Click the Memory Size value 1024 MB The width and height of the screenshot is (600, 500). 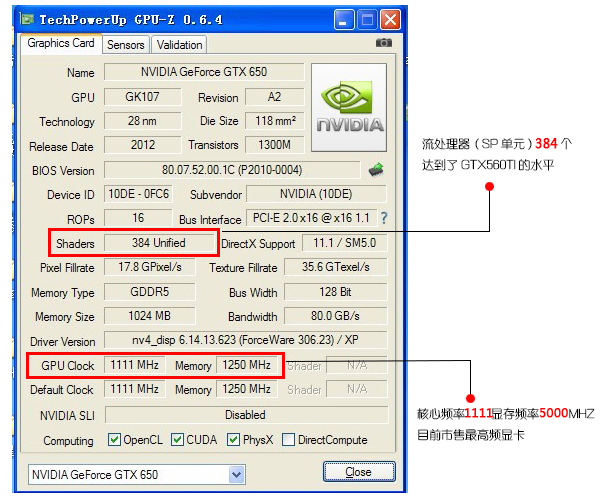(150, 316)
